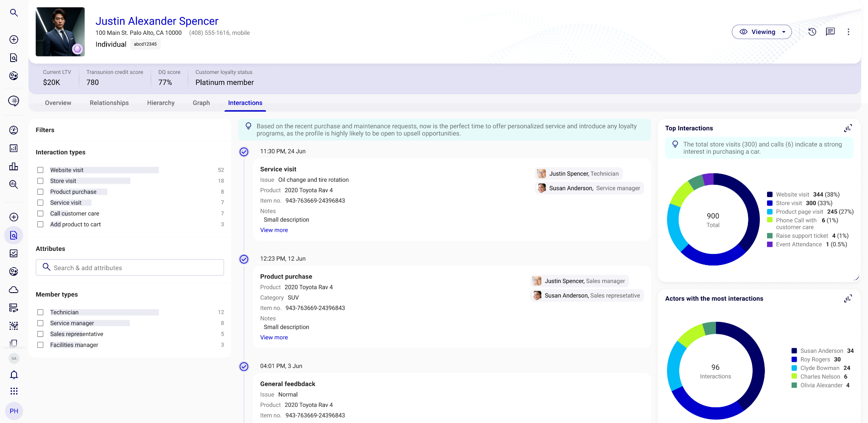Click the cloud icon in sidebar
The width and height of the screenshot is (868, 423).
click(14, 290)
